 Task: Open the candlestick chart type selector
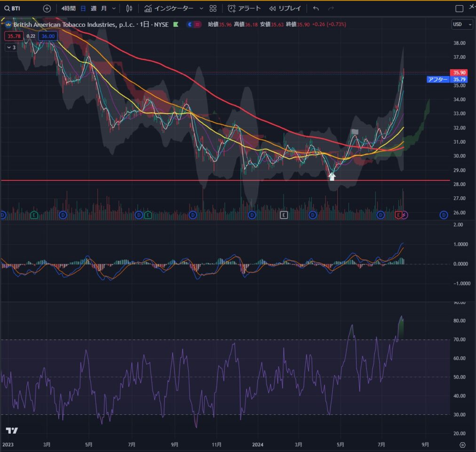pos(129,8)
